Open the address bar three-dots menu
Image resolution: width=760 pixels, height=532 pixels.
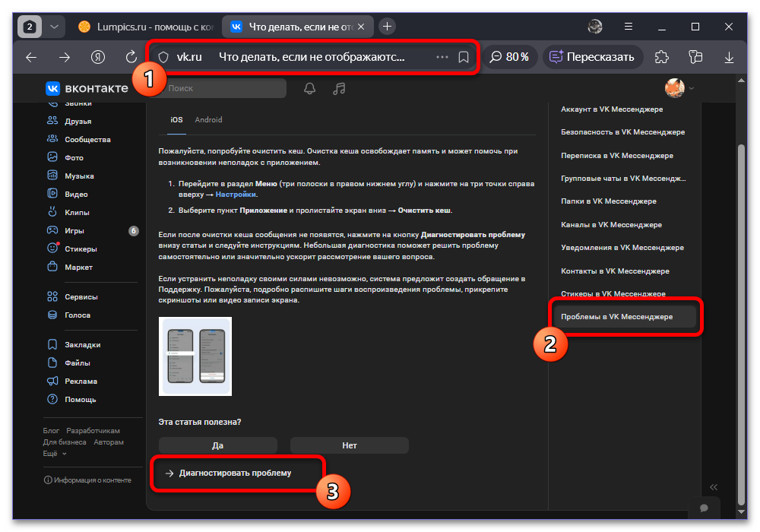point(442,57)
